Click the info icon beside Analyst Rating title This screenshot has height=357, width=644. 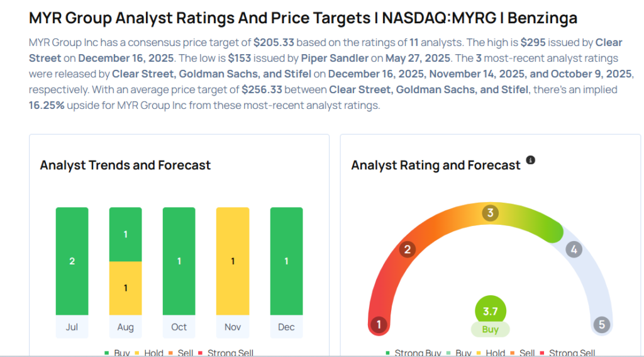530,161
